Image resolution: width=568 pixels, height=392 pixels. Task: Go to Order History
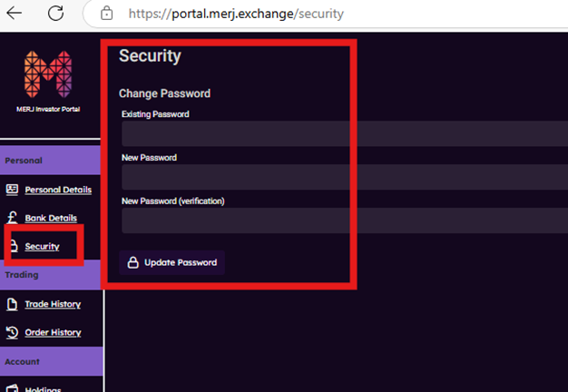coord(53,332)
